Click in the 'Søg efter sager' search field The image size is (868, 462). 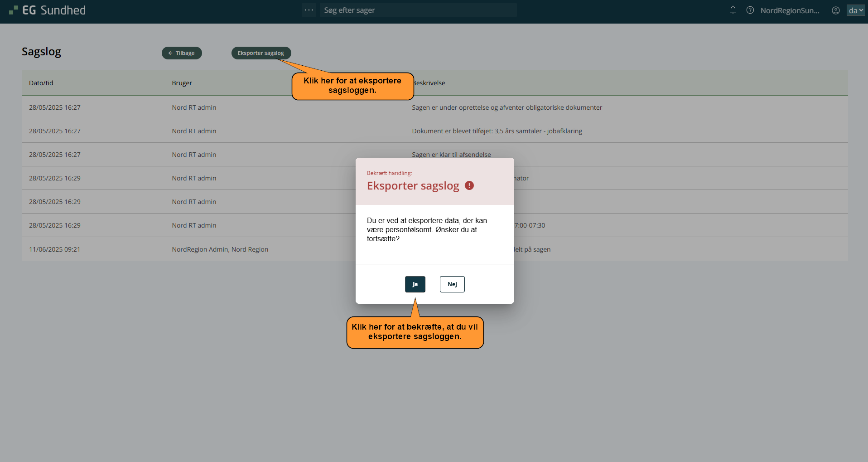click(x=418, y=10)
